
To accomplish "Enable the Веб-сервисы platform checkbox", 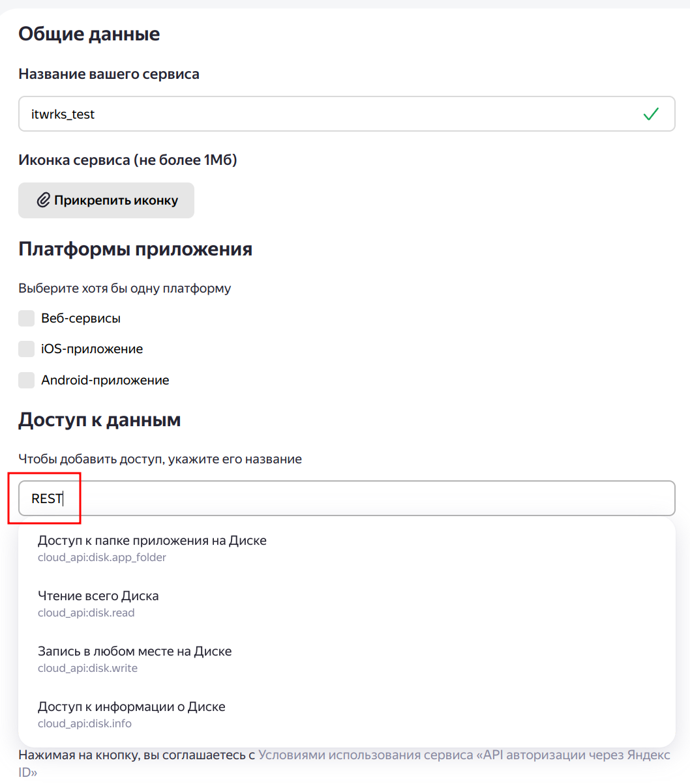I will pos(27,319).
